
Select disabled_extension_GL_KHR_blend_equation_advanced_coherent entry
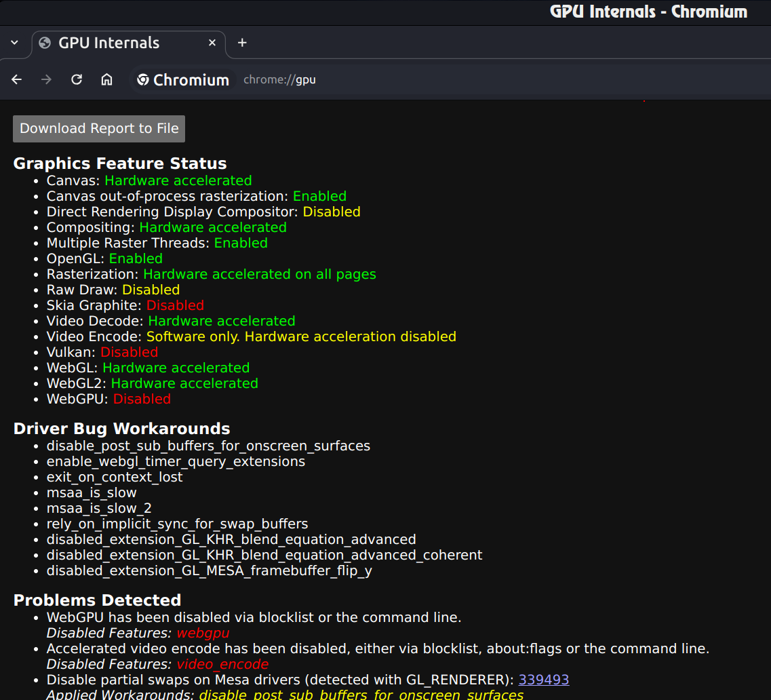tap(264, 556)
